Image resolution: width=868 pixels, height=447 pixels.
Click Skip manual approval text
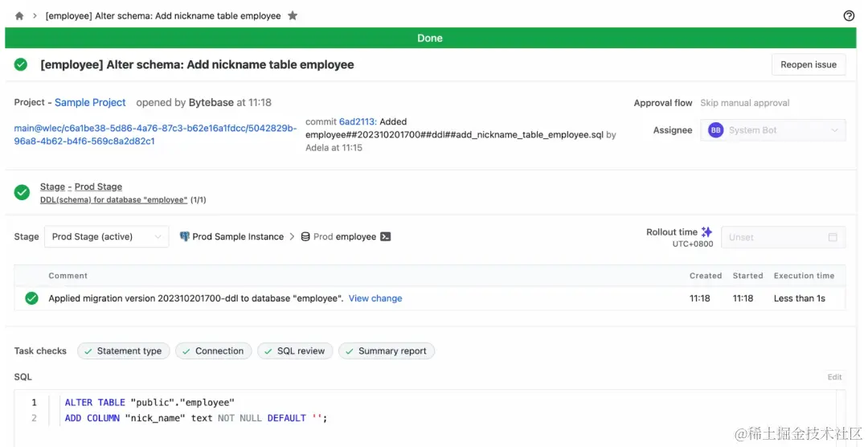tap(744, 103)
